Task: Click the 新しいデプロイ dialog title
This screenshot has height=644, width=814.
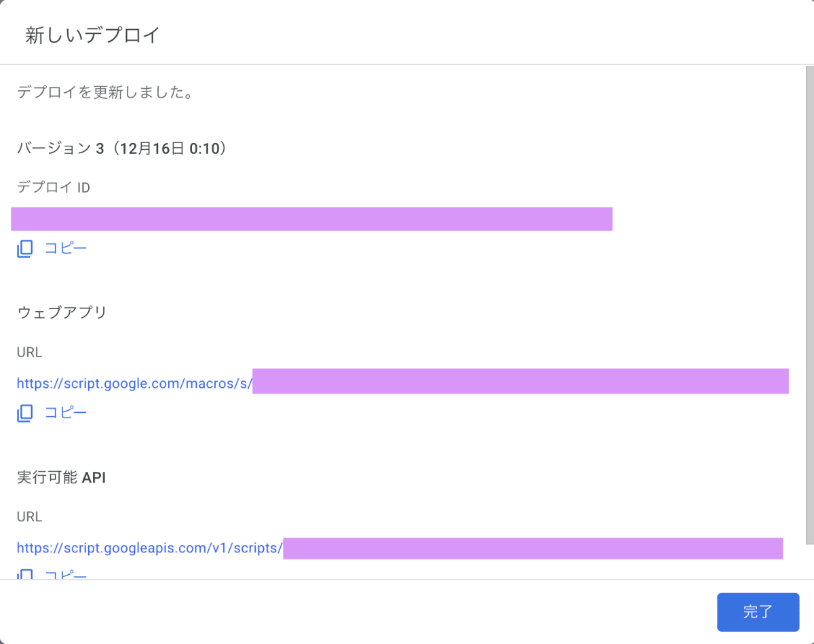Action: pyautogui.click(x=92, y=35)
